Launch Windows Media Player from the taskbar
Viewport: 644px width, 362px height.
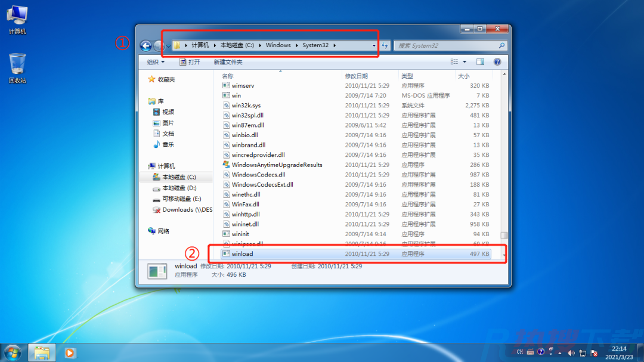(x=70, y=352)
